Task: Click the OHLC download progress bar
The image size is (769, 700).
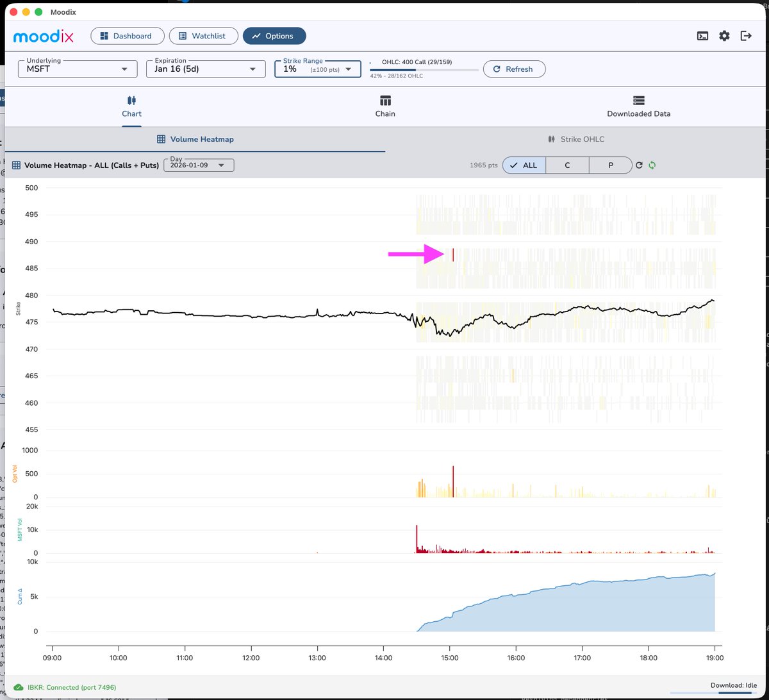Action: click(x=424, y=70)
